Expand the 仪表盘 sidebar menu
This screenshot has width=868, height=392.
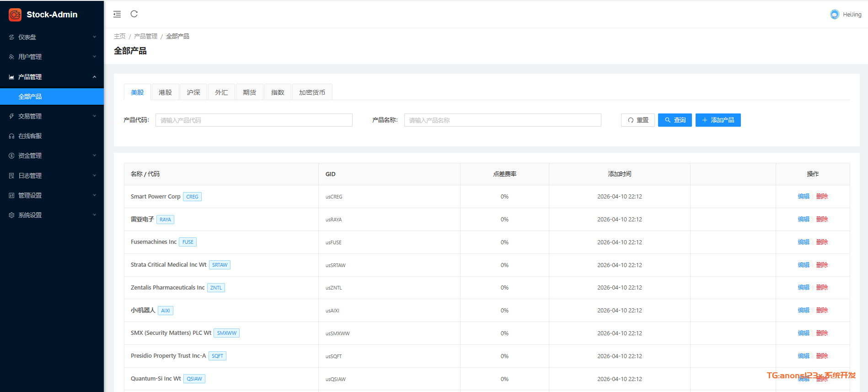[52, 37]
